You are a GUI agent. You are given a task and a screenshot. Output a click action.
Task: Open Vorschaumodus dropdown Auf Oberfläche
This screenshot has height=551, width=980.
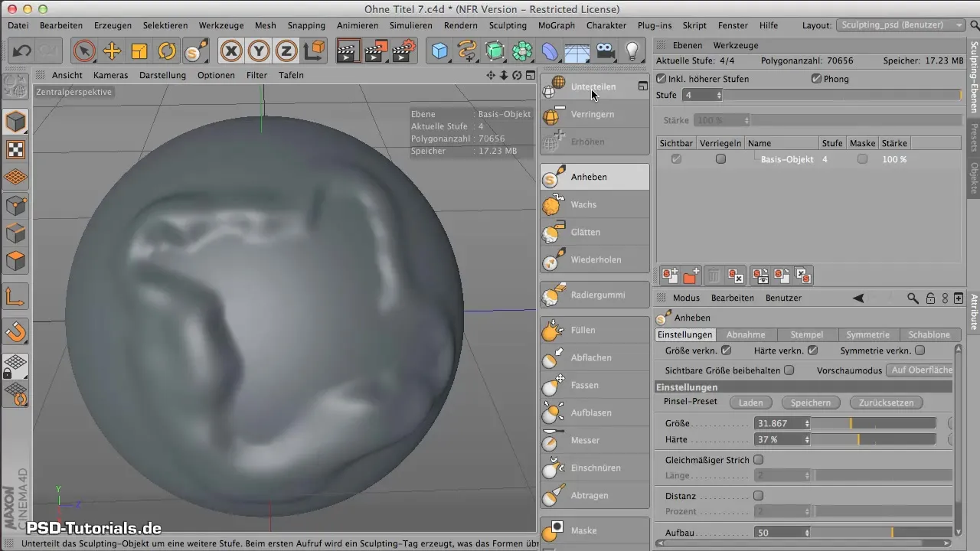[920, 370]
